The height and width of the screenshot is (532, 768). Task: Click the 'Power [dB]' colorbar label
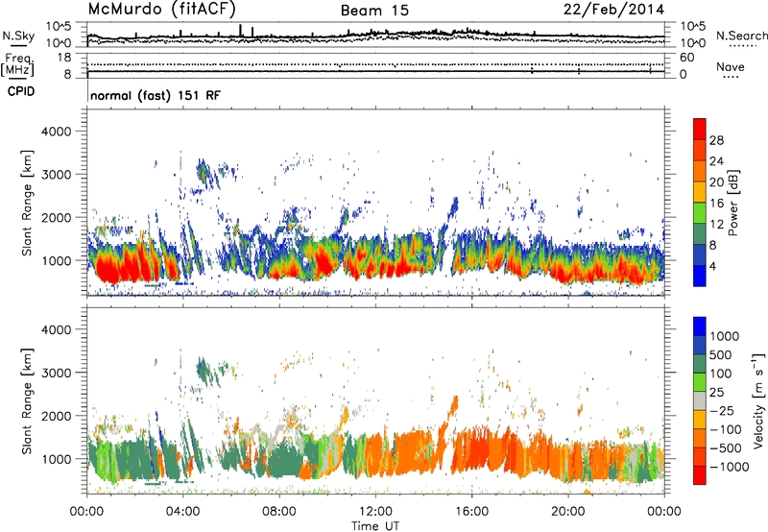tap(733, 203)
